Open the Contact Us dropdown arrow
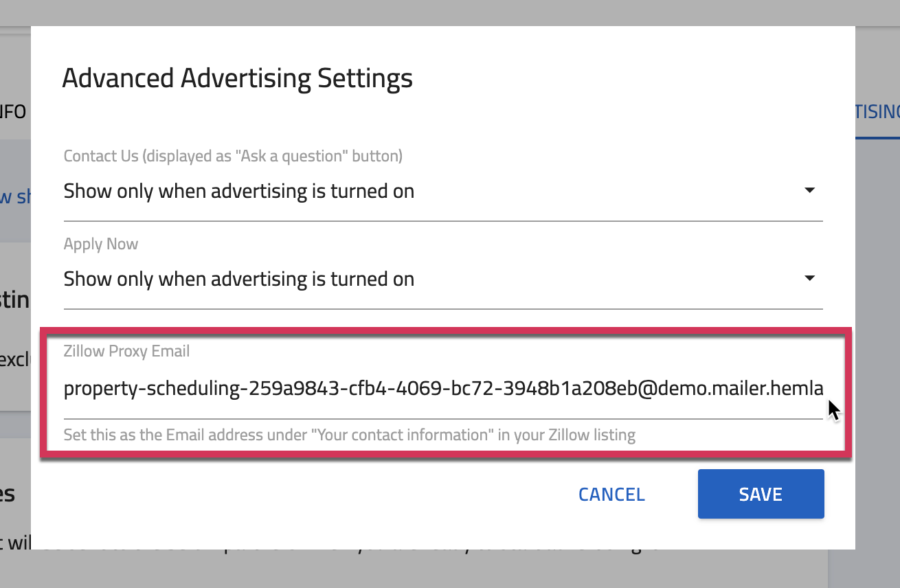 click(x=809, y=191)
